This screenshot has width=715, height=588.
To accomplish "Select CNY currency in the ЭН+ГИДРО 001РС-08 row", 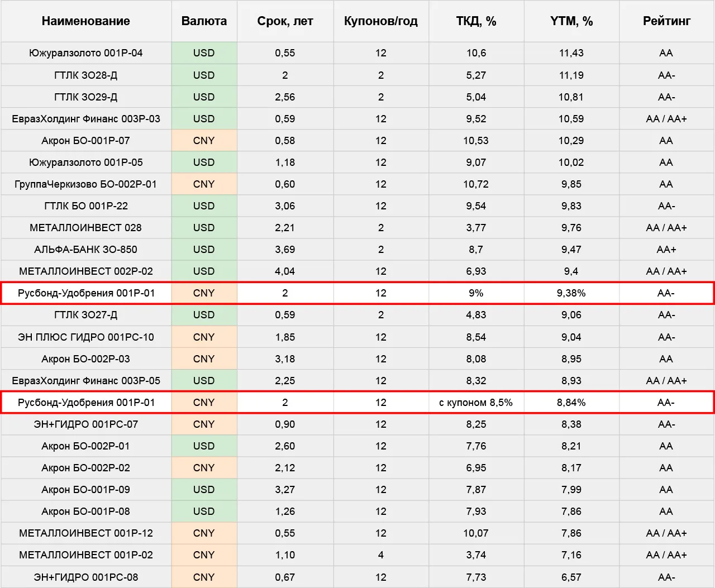I will (x=204, y=577).
